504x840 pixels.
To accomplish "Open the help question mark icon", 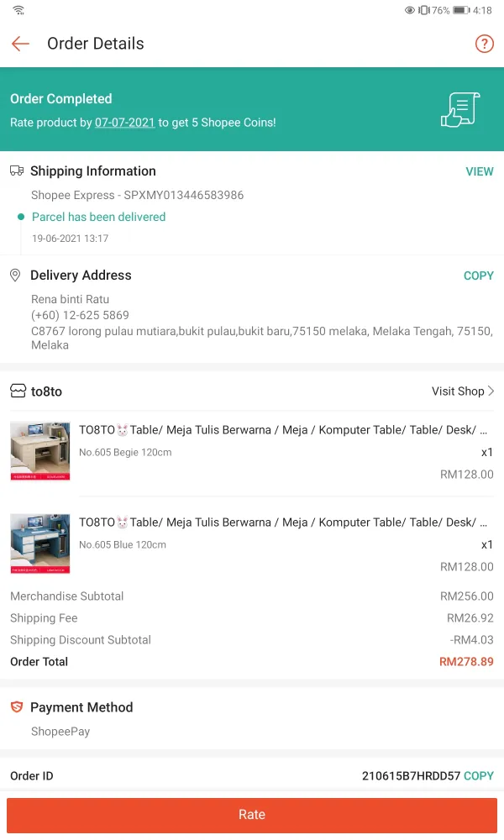I will [x=485, y=44].
